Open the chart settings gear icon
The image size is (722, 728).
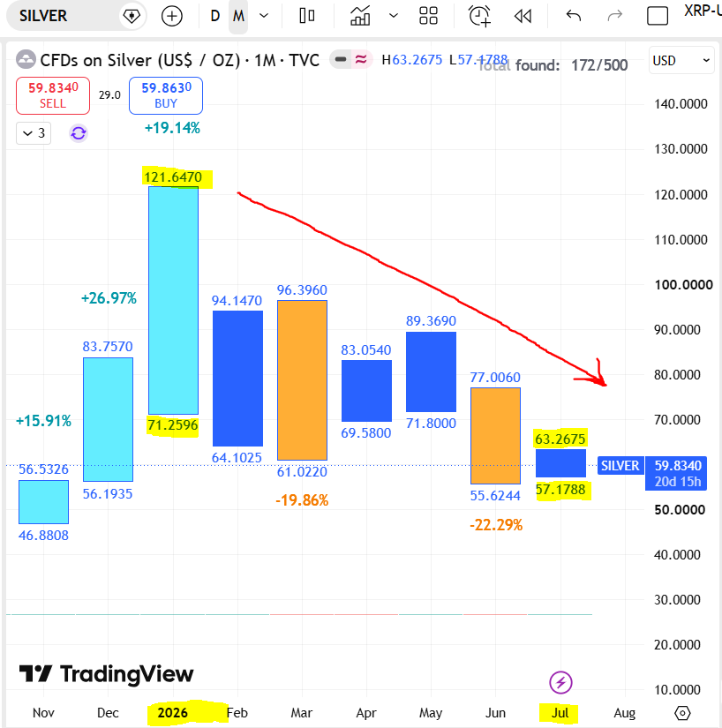coord(682,713)
